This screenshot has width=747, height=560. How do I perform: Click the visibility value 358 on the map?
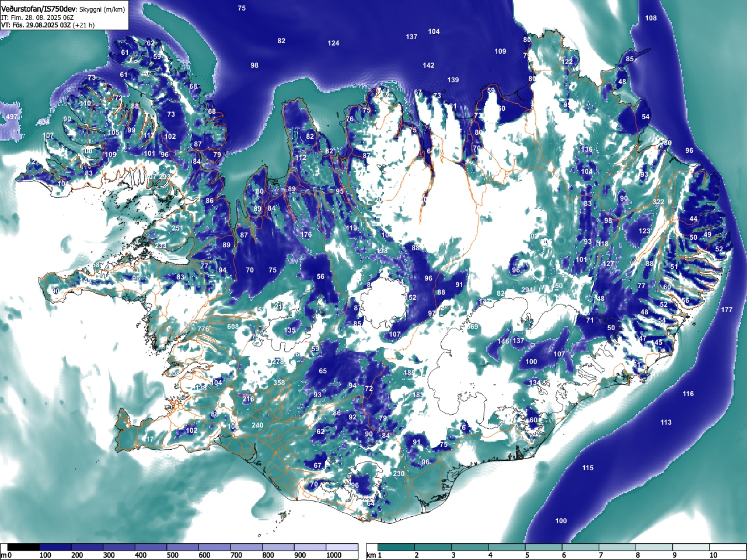(x=280, y=383)
